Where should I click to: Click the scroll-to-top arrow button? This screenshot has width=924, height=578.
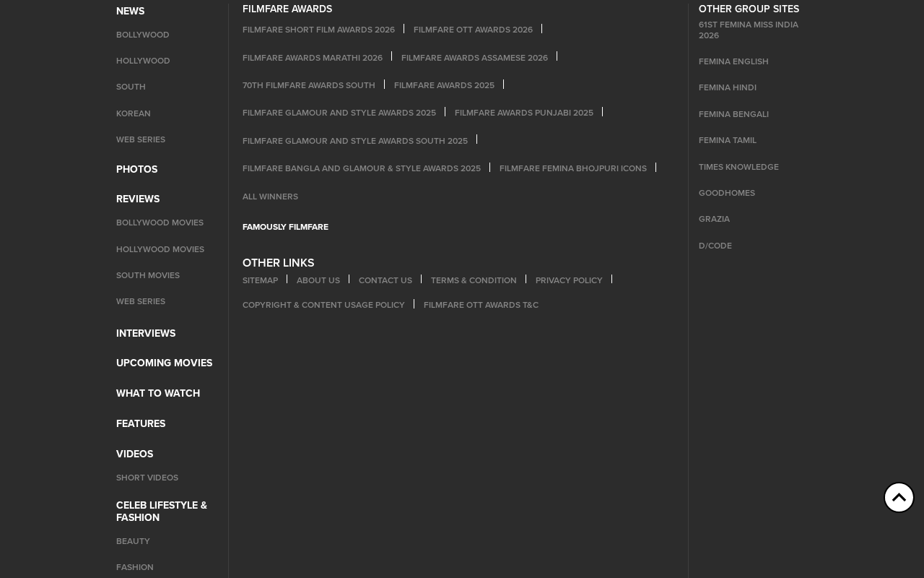click(899, 498)
